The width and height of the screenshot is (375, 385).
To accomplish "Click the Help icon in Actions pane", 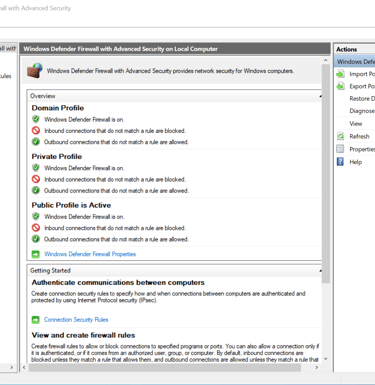I will pyautogui.click(x=340, y=162).
